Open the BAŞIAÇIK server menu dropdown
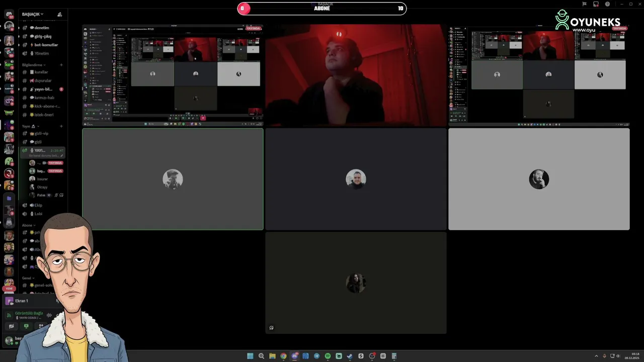The width and height of the screenshot is (644, 362). (x=33, y=15)
